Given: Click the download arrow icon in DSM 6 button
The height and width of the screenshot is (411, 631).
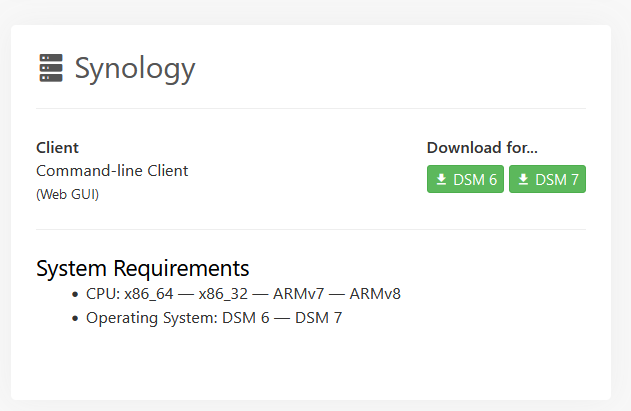Looking at the screenshot, I should 441,180.
